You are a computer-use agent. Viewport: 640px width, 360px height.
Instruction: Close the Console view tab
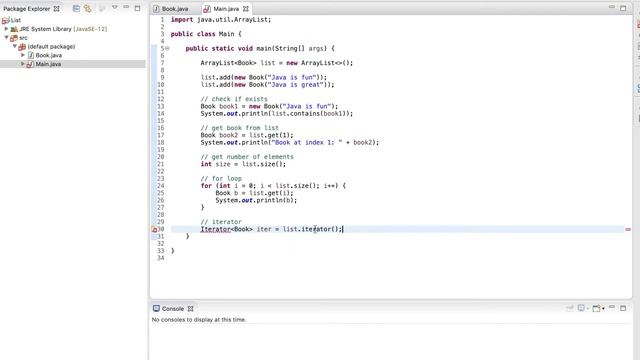coord(191,309)
